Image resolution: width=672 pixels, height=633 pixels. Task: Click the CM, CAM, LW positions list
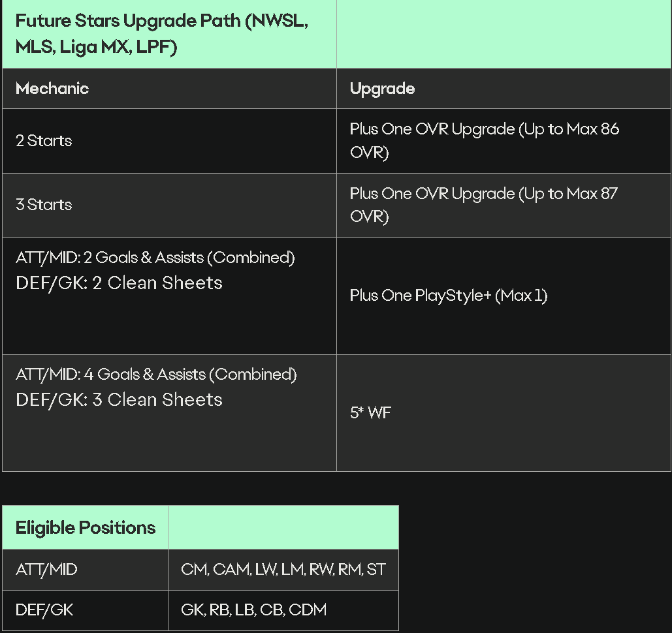click(283, 570)
